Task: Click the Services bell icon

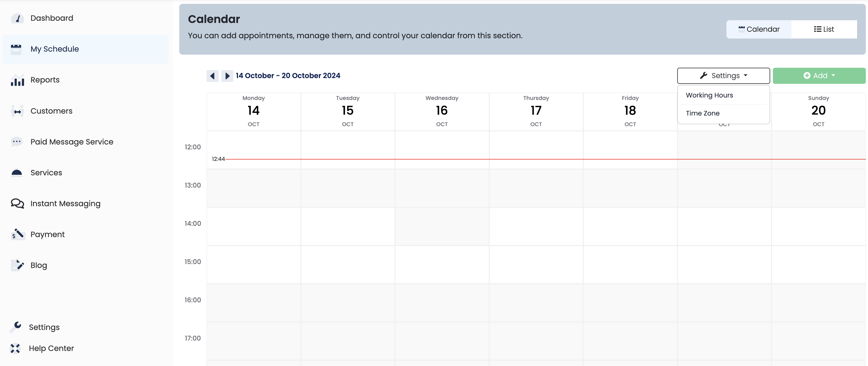Action: pyautogui.click(x=16, y=173)
